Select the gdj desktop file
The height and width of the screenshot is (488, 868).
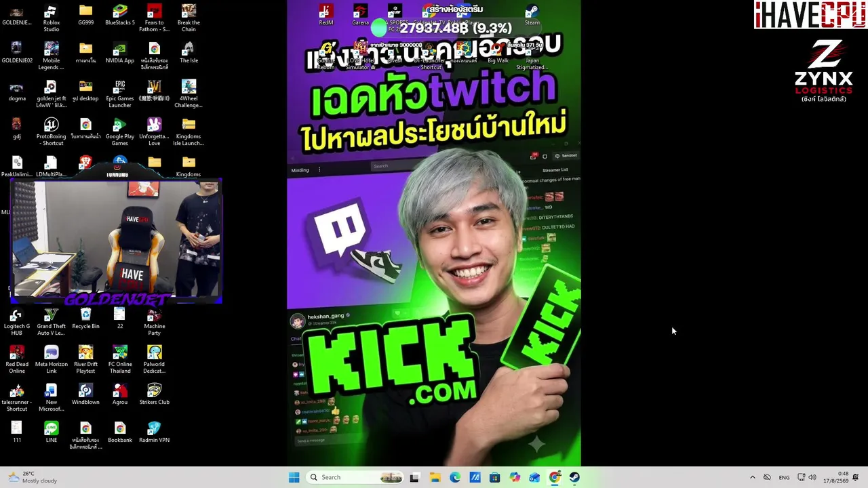[17, 129]
